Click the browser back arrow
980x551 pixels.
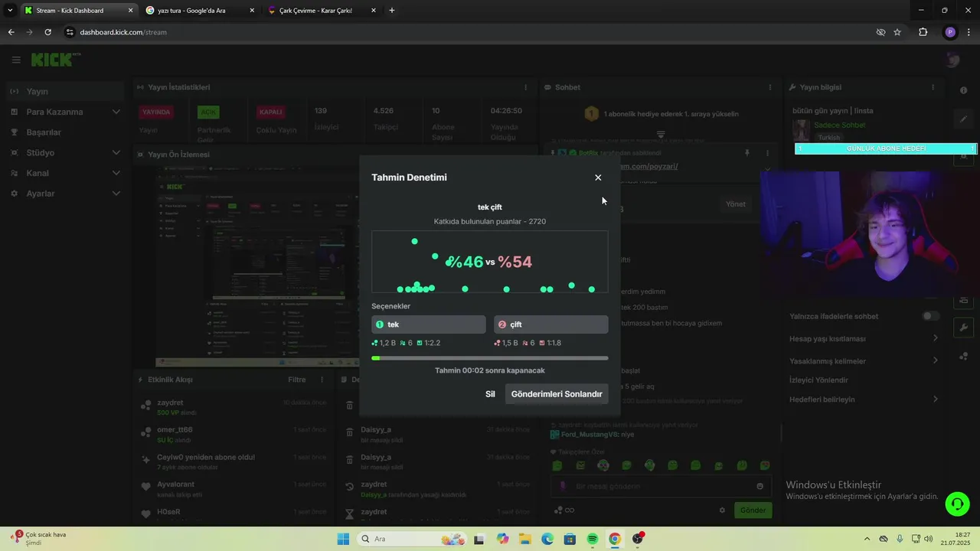pos(11,32)
